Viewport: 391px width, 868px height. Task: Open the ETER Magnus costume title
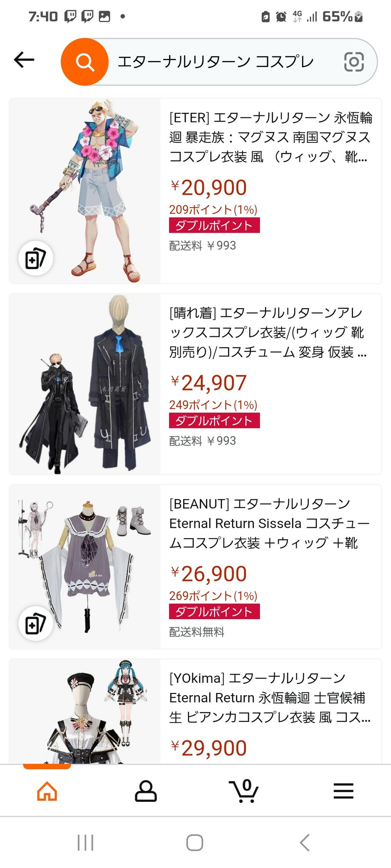point(271,137)
